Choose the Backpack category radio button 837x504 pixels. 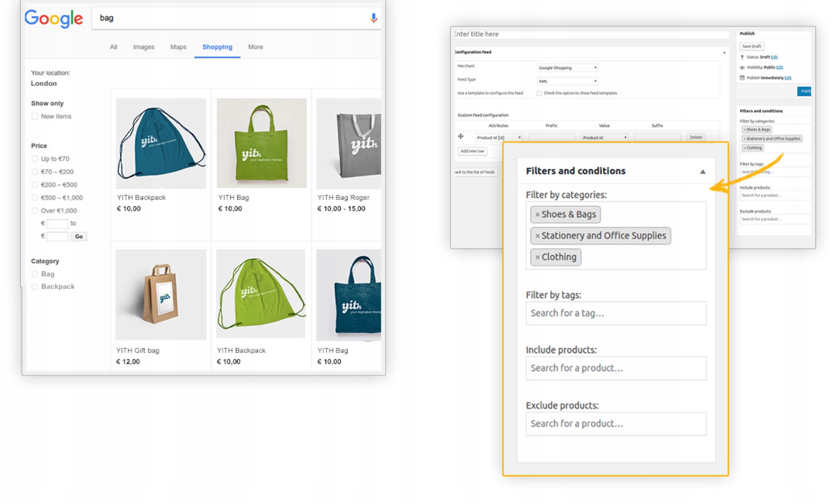point(35,287)
